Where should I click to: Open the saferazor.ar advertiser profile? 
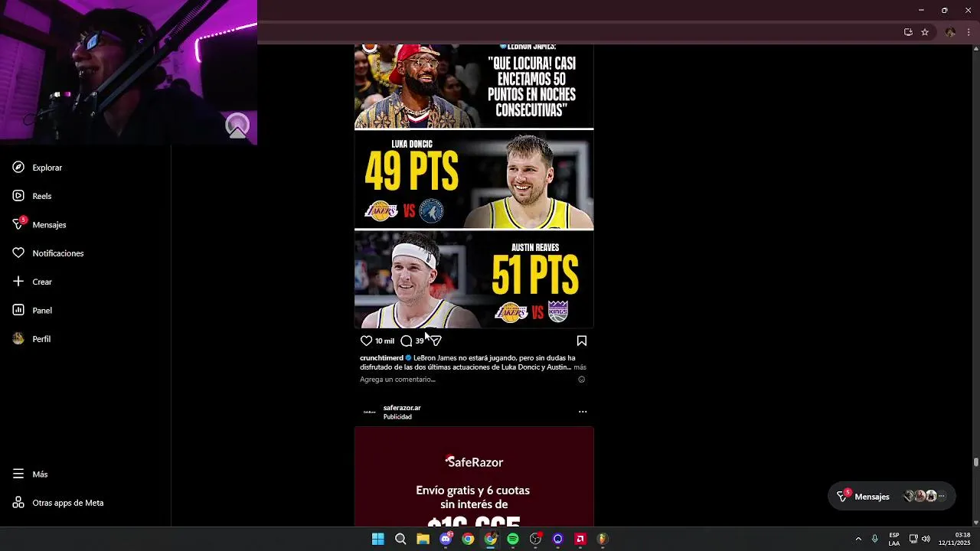click(402, 408)
